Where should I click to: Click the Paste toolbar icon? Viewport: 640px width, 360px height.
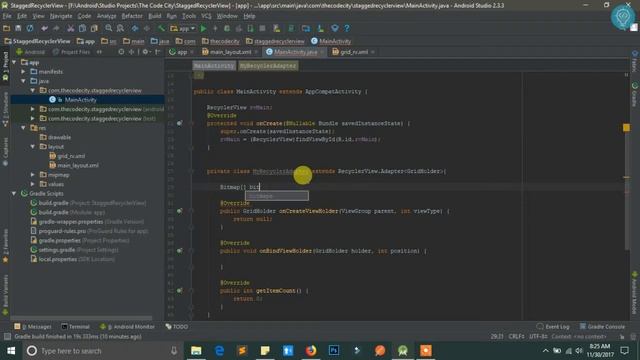tap(94, 28)
